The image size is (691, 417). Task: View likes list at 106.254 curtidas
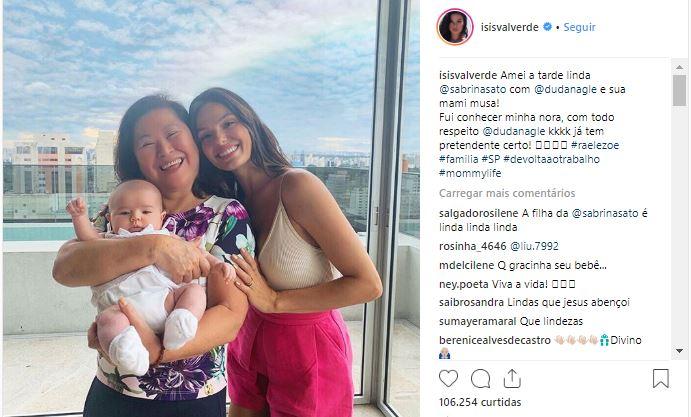[x=480, y=402]
